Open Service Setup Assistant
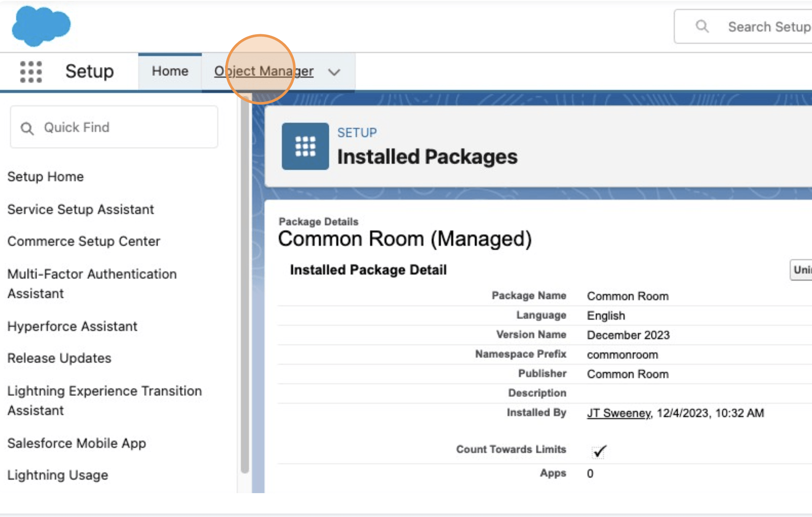 point(81,209)
